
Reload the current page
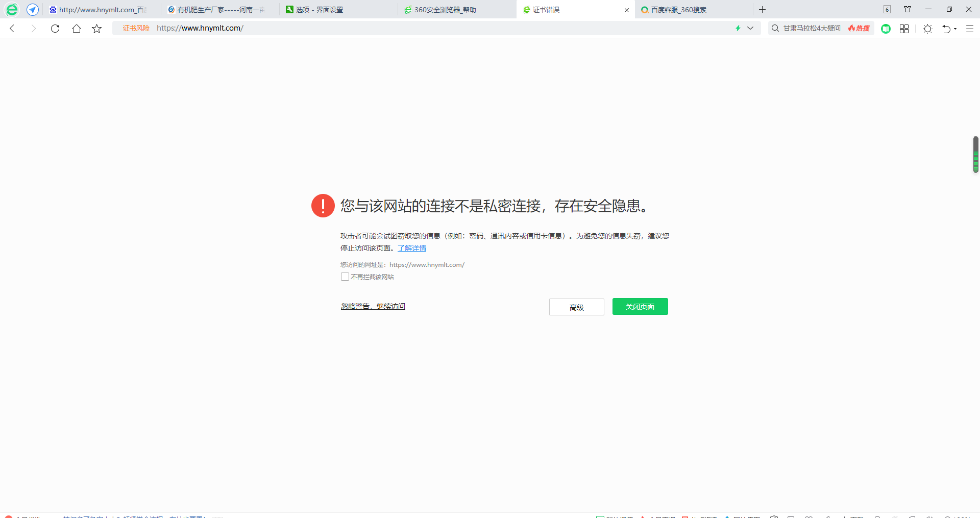pos(55,29)
